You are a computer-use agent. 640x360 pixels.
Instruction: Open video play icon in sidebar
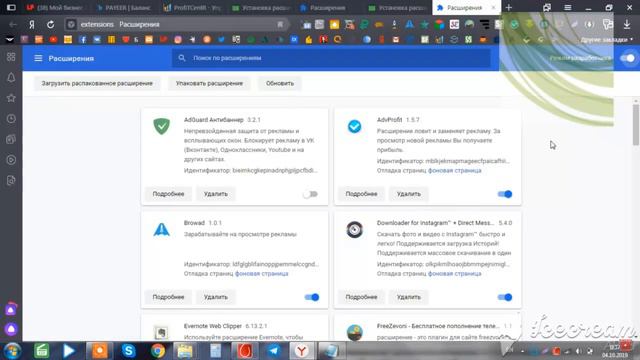(x=11, y=160)
